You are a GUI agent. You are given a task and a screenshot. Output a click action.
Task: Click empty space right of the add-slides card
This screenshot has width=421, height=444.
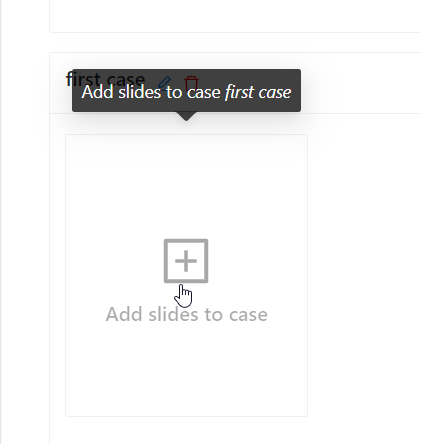point(363,275)
